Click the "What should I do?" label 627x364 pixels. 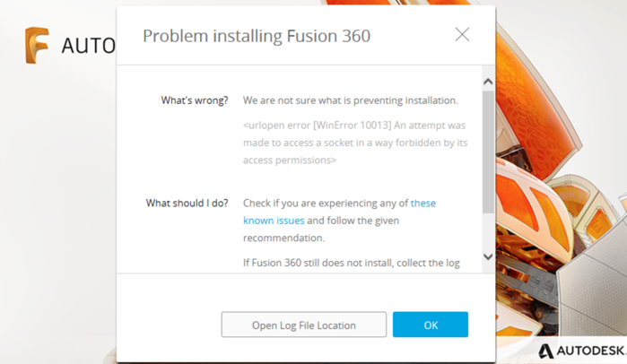pos(187,203)
